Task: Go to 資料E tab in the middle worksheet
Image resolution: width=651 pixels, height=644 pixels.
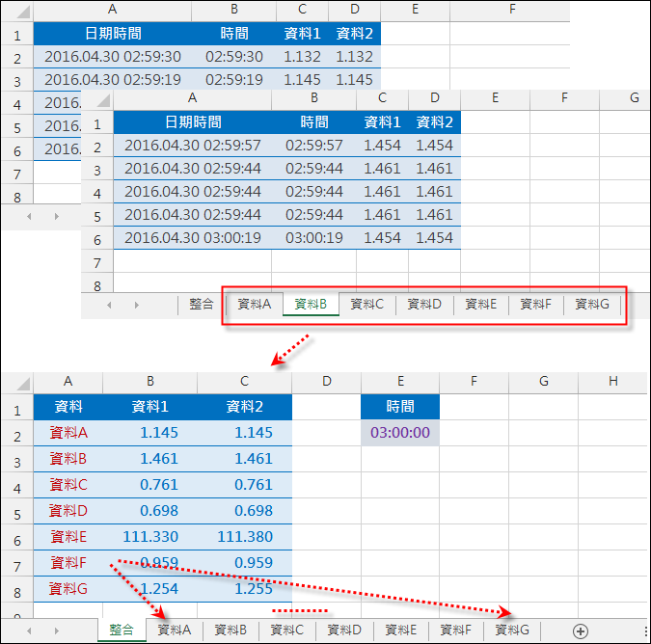Action: coord(481,304)
